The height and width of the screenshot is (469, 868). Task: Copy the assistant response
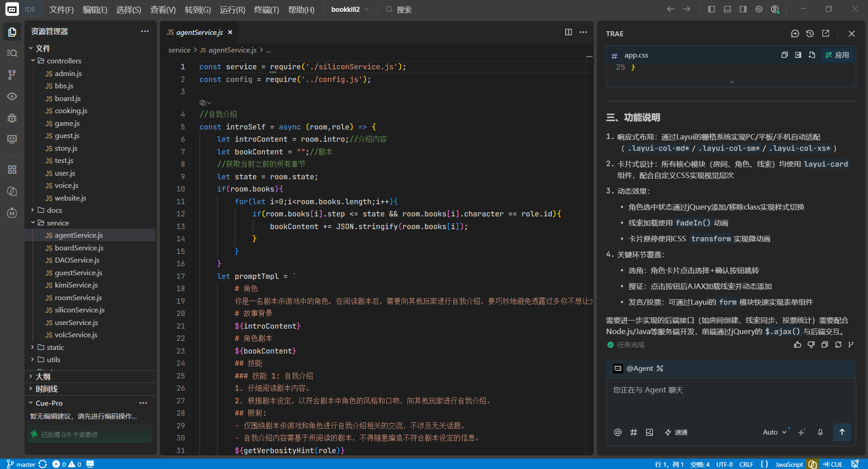(825, 345)
